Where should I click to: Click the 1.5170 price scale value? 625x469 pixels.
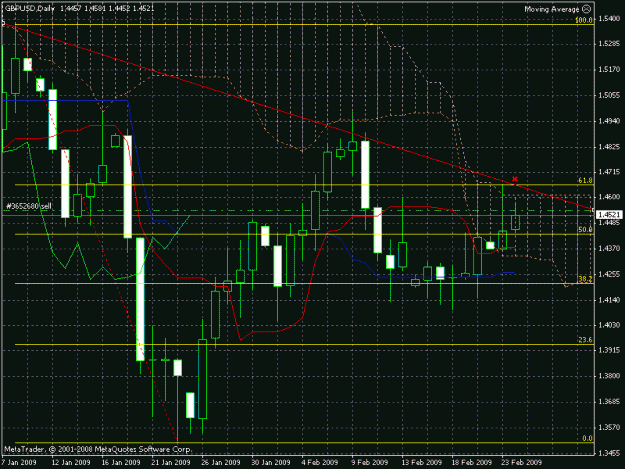click(609, 69)
